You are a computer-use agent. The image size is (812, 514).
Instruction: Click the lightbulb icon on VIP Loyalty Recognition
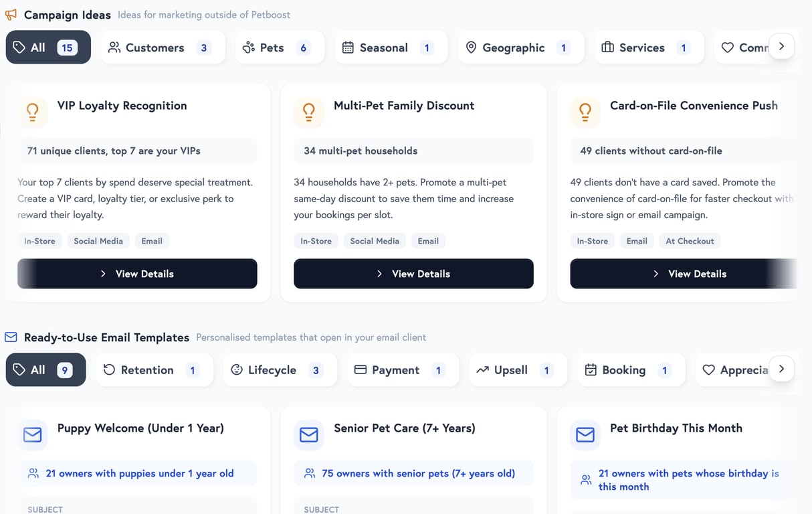(x=33, y=112)
